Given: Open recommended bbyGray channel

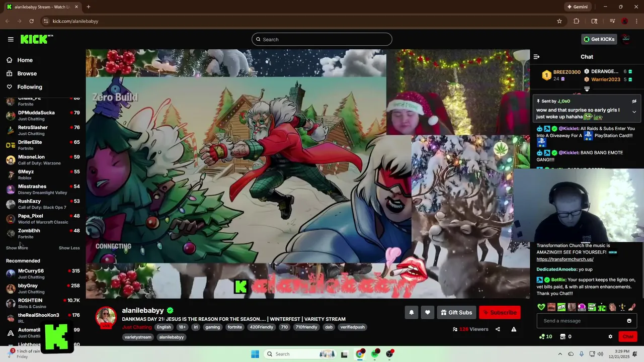Looking at the screenshot, I should [x=43, y=289].
